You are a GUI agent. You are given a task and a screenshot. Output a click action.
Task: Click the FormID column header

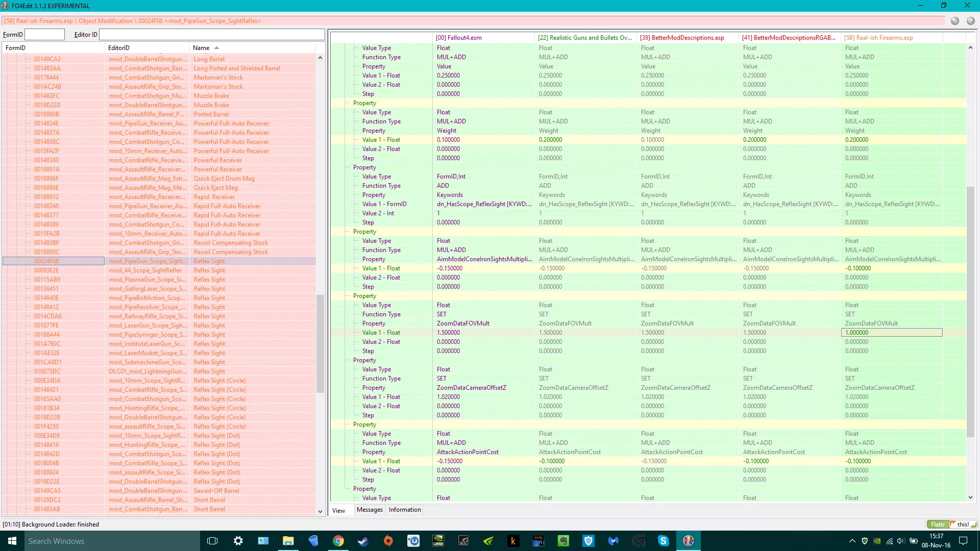click(x=54, y=48)
